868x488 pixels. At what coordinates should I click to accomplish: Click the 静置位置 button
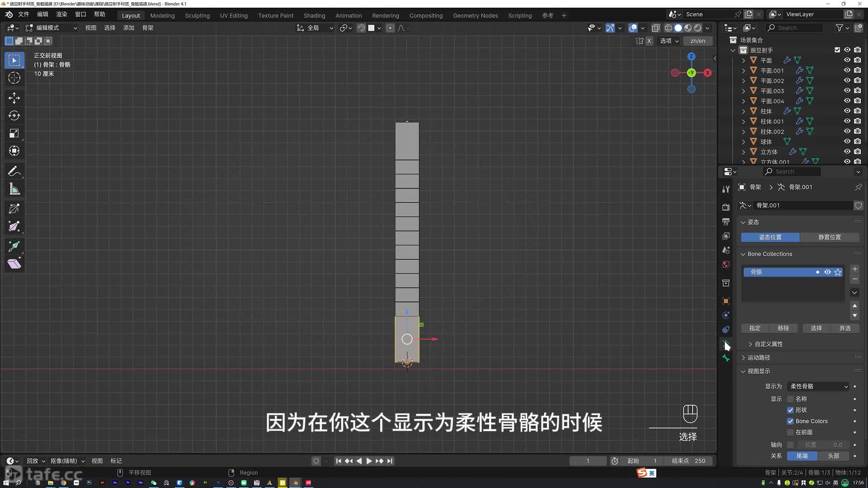(830, 237)
